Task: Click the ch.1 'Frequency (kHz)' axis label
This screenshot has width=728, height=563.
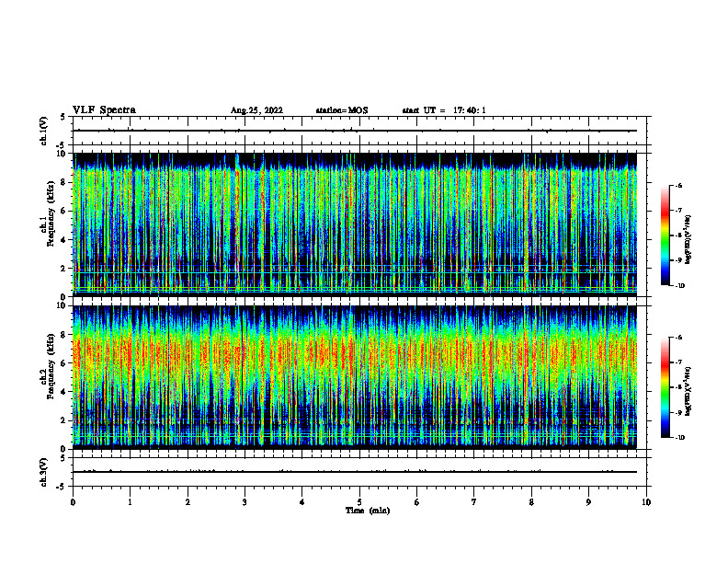Action: click(x=51, y=213)
